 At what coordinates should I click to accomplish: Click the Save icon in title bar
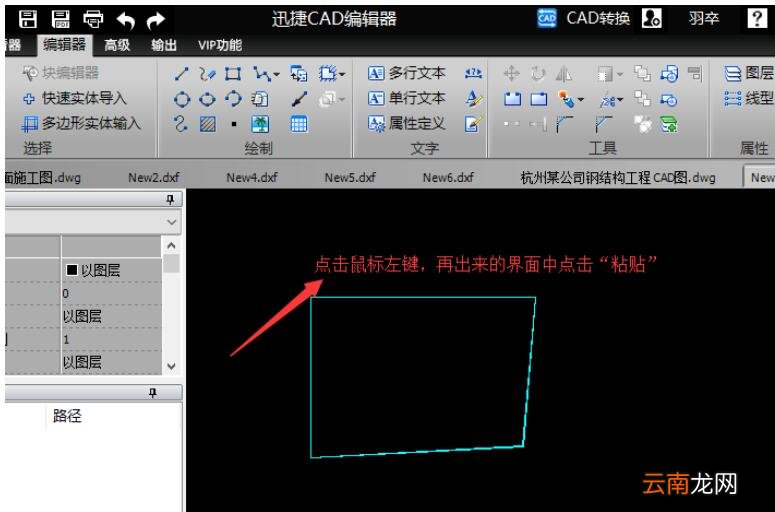coord(28,19)
